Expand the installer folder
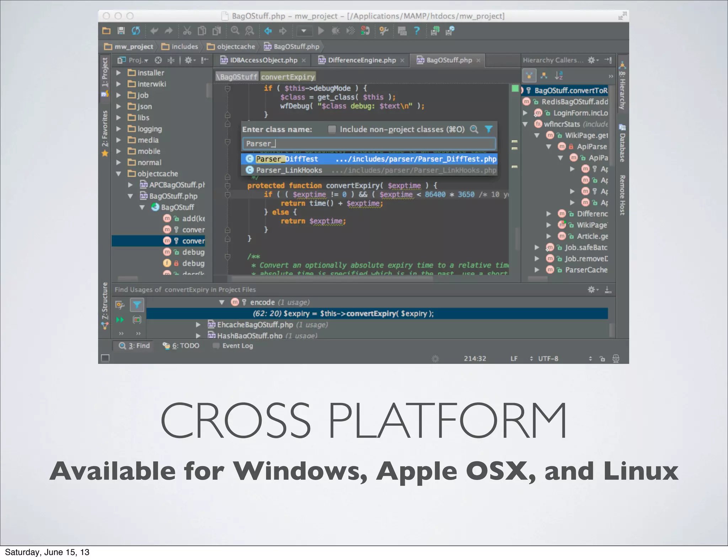 coord(119,73)
